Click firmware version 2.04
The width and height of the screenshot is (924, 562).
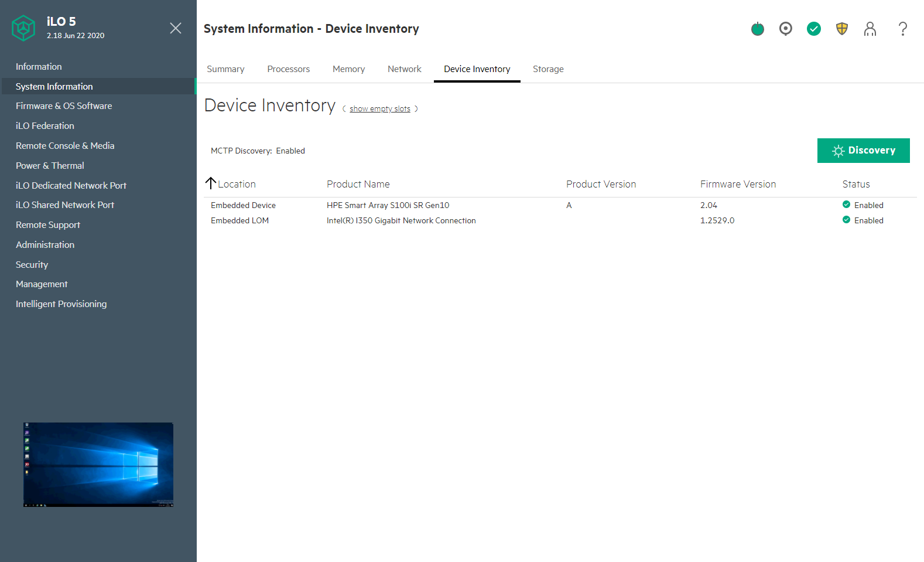tap(709, 205)
